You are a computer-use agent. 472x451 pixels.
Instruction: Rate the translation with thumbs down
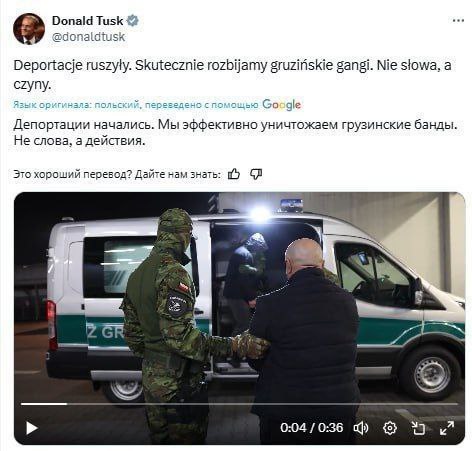pos(256,174)
